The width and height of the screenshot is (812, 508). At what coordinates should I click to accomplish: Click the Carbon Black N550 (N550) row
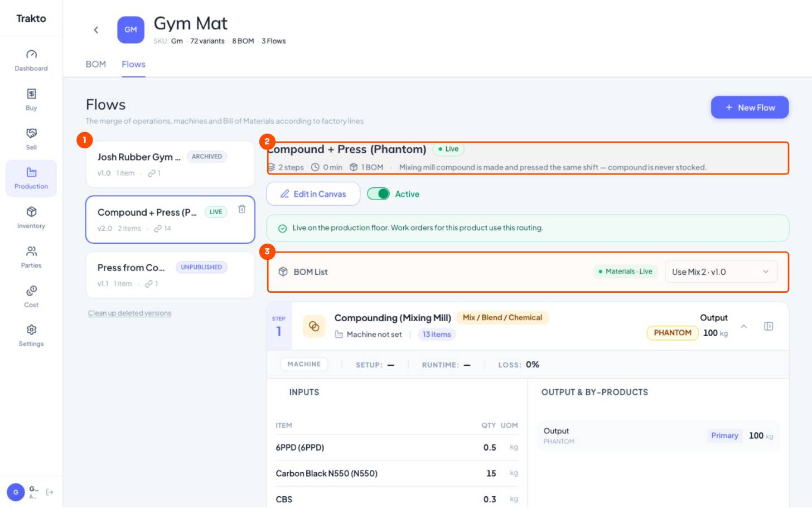[397, 473]
